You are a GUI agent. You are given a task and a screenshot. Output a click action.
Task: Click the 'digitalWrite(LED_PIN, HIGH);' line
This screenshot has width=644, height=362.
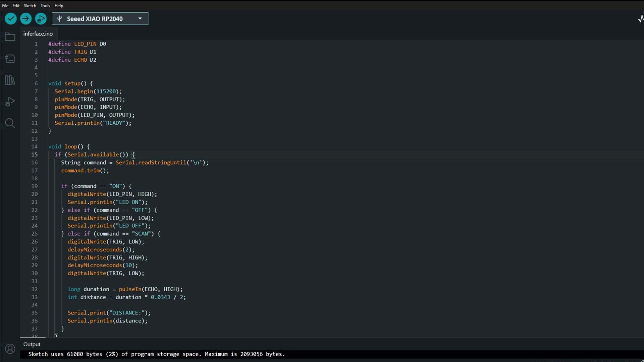(x=112, y=194)
